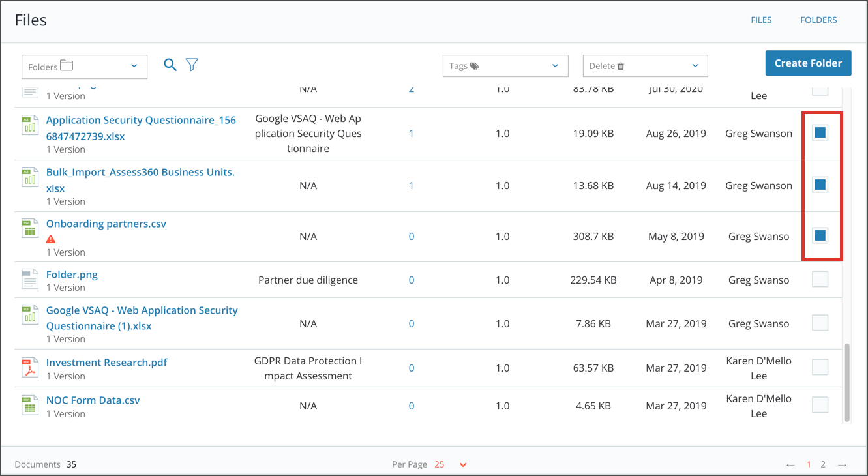
Task: Click the '19.09 KB' size cell
Action: pyautogui.click(x=593, y=134)
